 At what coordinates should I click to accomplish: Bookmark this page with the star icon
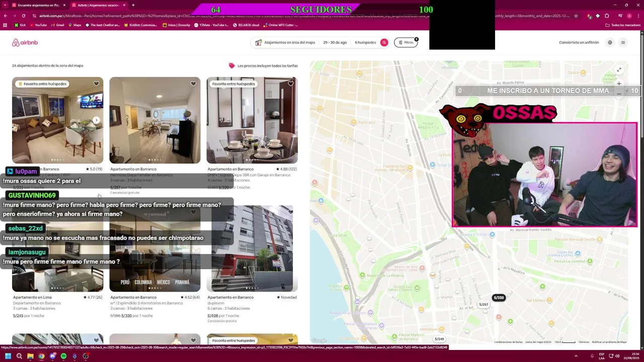point(576,16)
